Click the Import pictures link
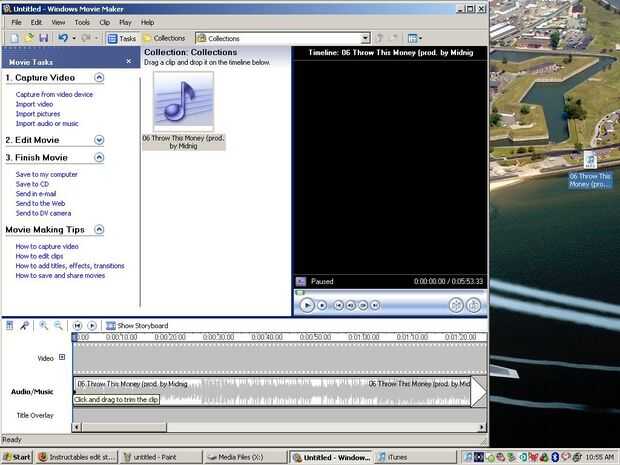This screenshot has width=620, height=465. (38, 114)
